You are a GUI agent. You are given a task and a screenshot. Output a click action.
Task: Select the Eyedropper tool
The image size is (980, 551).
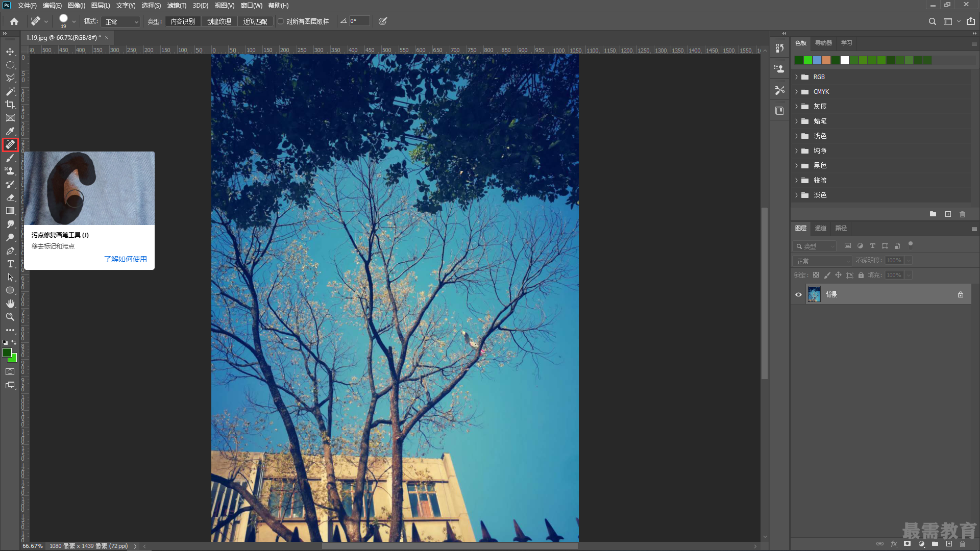pyautogui.click(x=10, y=131)
